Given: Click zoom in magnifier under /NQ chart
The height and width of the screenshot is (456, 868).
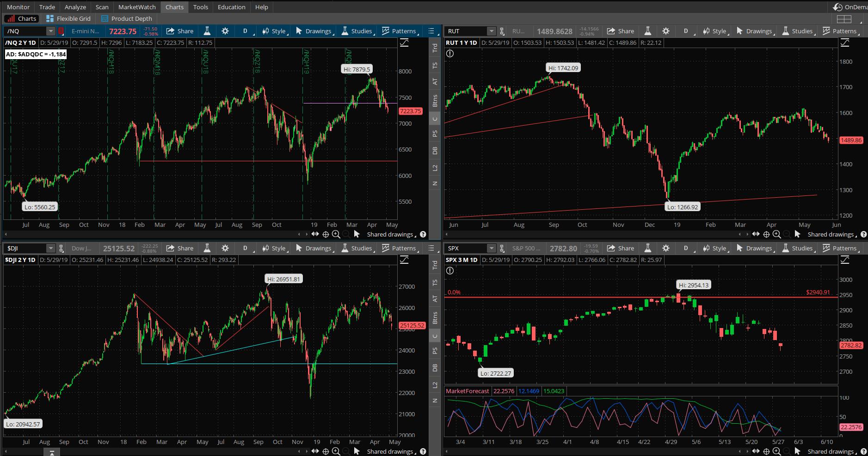Looking at the screenshot, I should coord(336,234).
